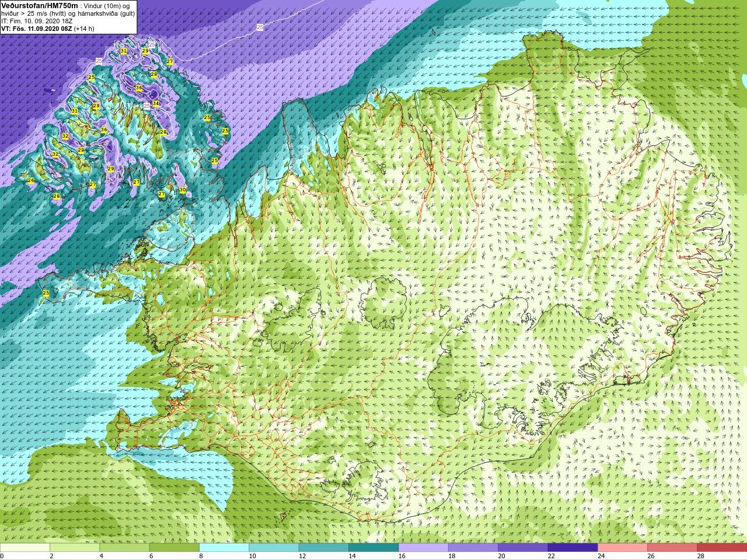Pick the 8–10 m/s light cyan legend swatch

point(224,548)
